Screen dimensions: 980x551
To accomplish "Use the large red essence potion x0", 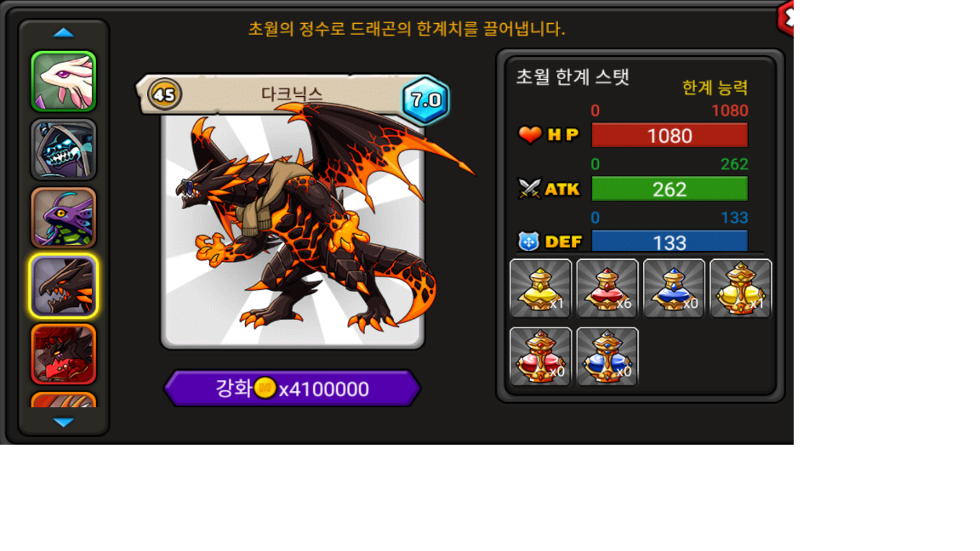I will (541, 357).
